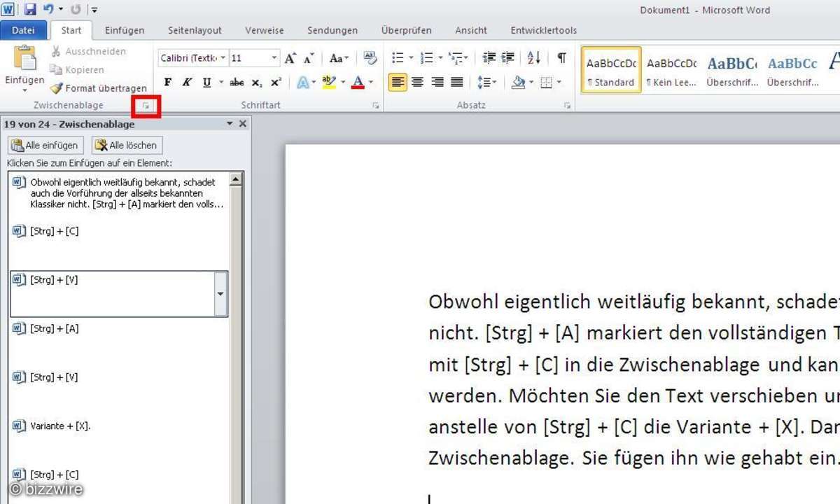This screenshot has width=840, height=504.
Task: Open the Calibri font name dropdown
Action: coord(223,58)
